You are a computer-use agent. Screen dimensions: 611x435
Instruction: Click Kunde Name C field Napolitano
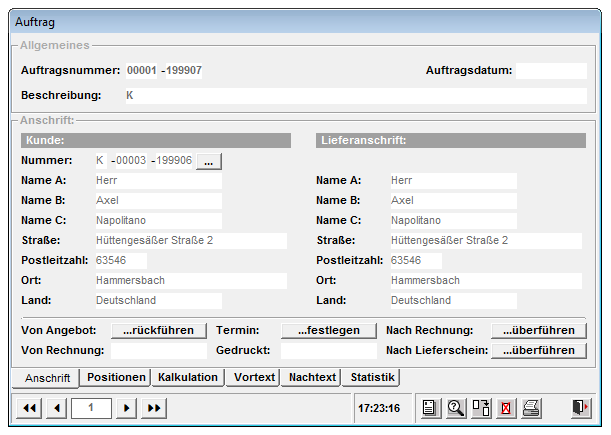(x=159, y=221)
